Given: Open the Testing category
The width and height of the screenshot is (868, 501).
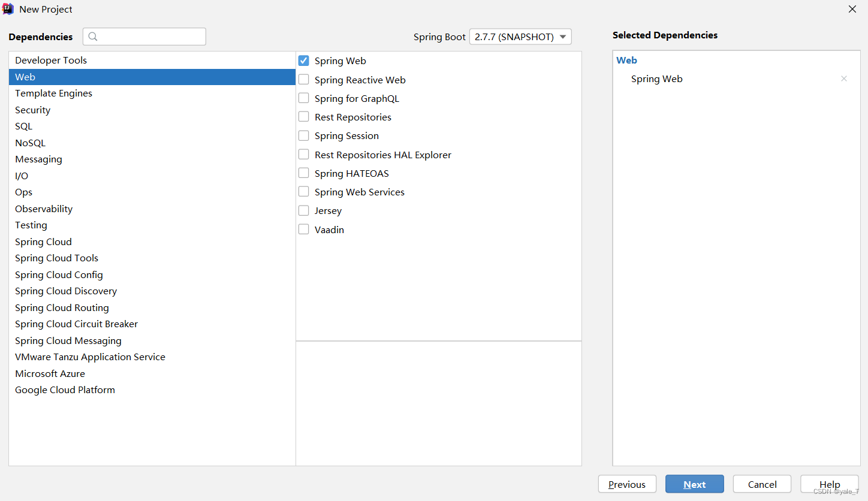Looking at the screenshot, I should 152,225.
